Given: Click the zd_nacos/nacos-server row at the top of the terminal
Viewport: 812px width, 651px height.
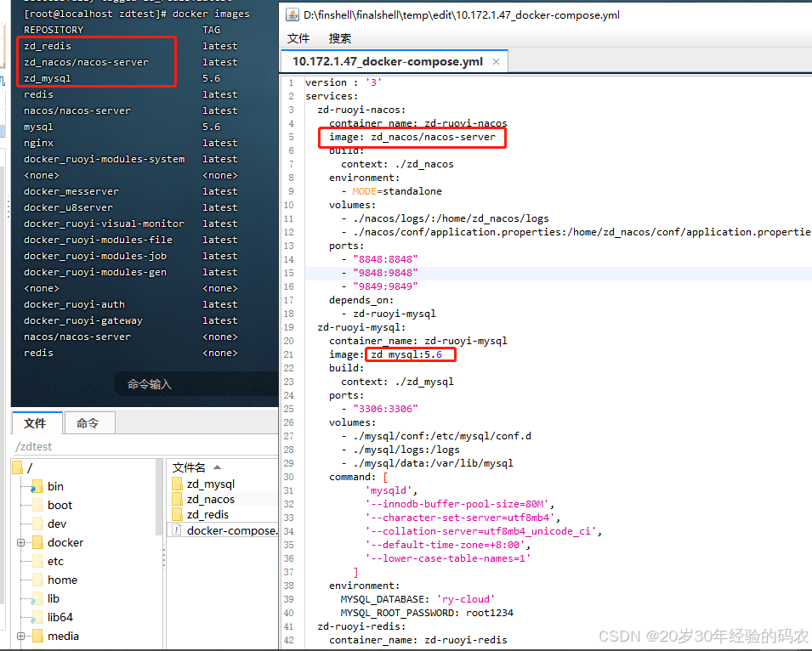Looking at the screenshot, I should click(x=86, y=62).
